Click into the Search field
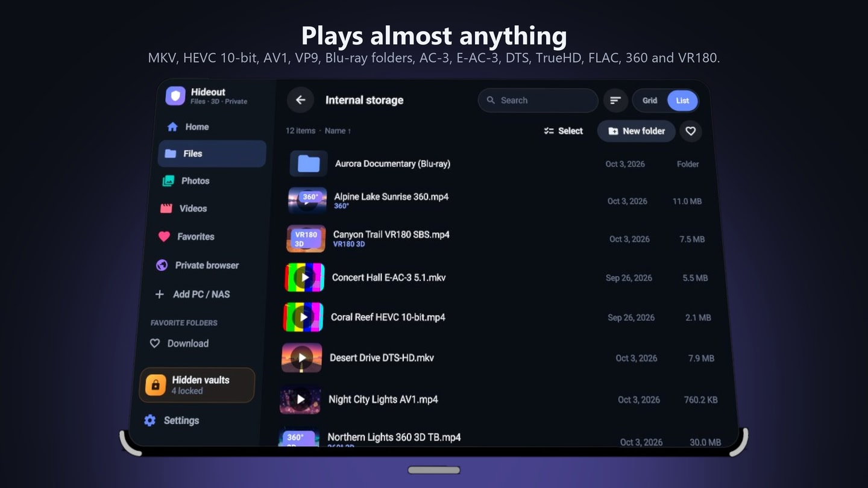Screen dimensions: 868x488 pos(538,101)
